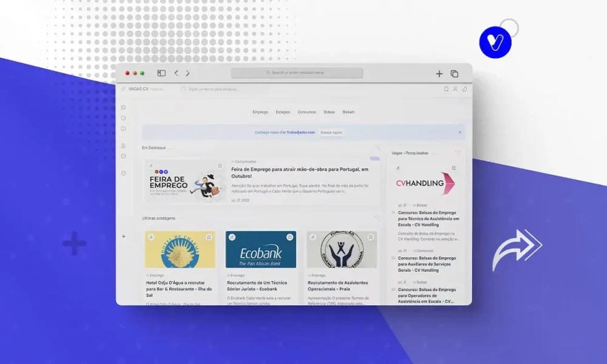
Task: Toggle the browser sidebar panel icon
Action: click(161, 73)
